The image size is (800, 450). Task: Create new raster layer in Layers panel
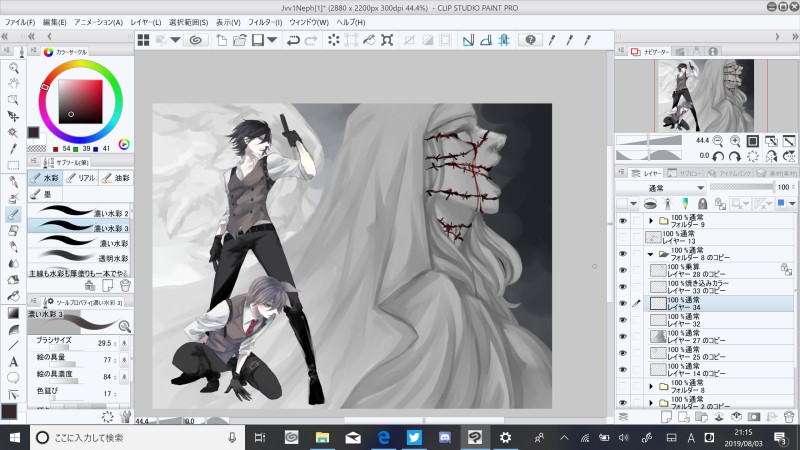click(666, 417)
